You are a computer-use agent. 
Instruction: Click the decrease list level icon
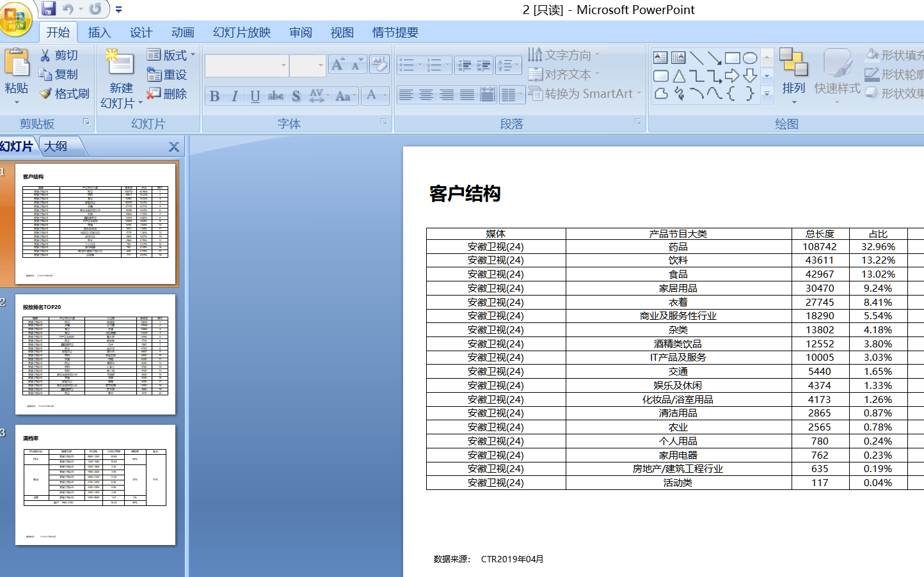465,65
